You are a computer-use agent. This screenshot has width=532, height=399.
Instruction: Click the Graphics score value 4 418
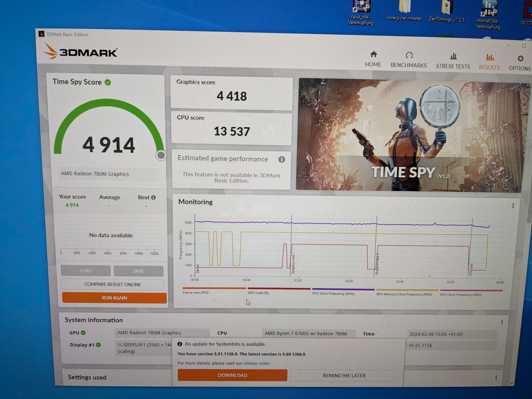232,96
